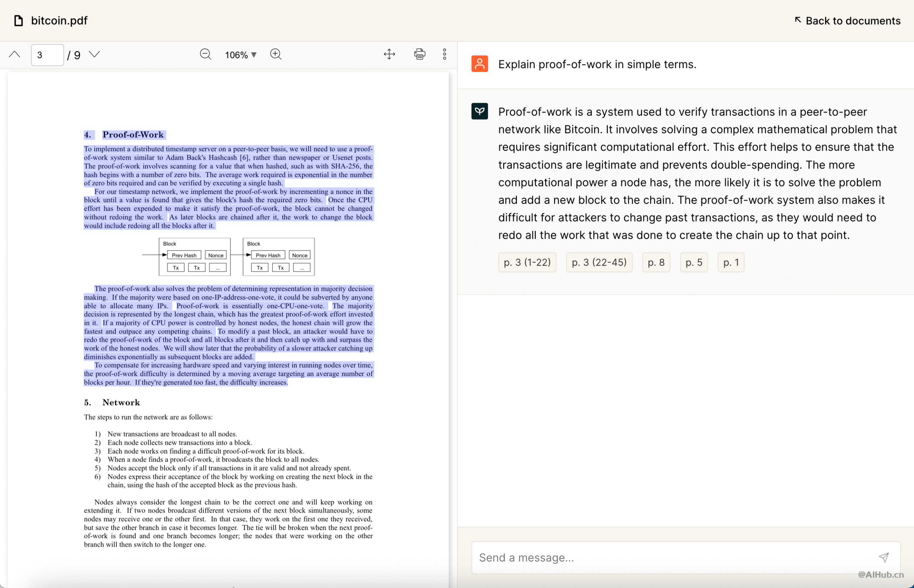Open the print dialog

coord(419,54)
